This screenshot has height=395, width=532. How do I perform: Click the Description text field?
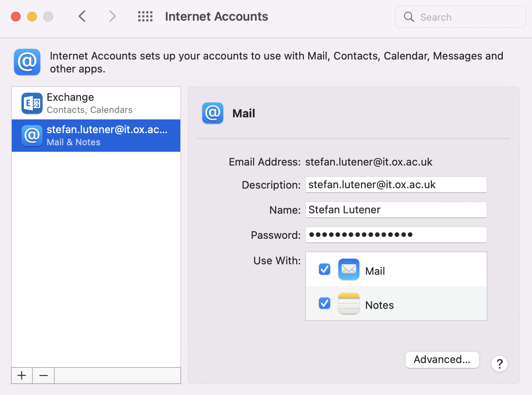click(x=396, y=185)
